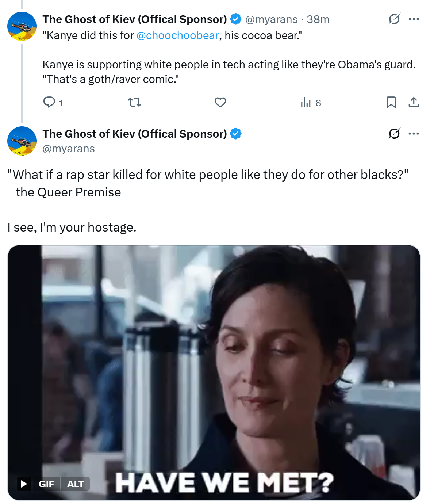Click Grok icon on second tweet
Image resolution: width=430 pixels, height=504 pixels.
394,134
